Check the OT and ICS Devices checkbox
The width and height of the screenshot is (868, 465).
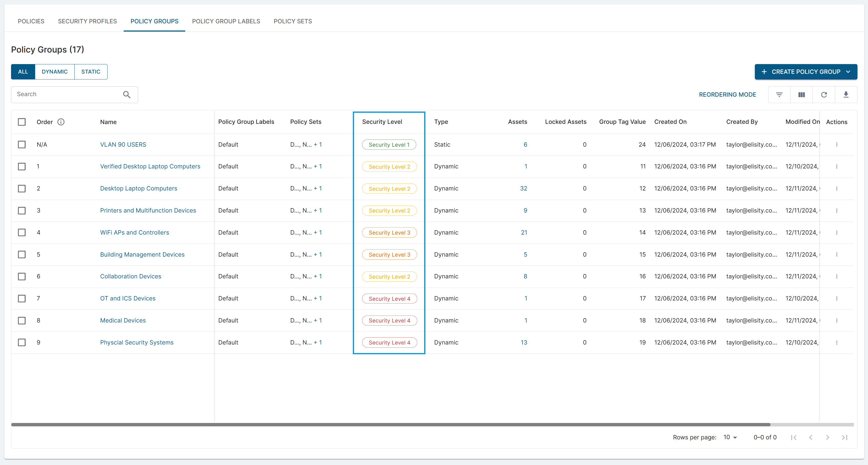(22, 299)
